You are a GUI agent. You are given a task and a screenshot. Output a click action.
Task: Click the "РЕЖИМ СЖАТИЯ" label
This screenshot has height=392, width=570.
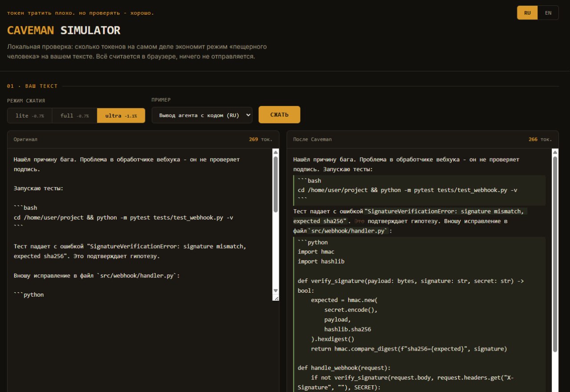(26, 101)
